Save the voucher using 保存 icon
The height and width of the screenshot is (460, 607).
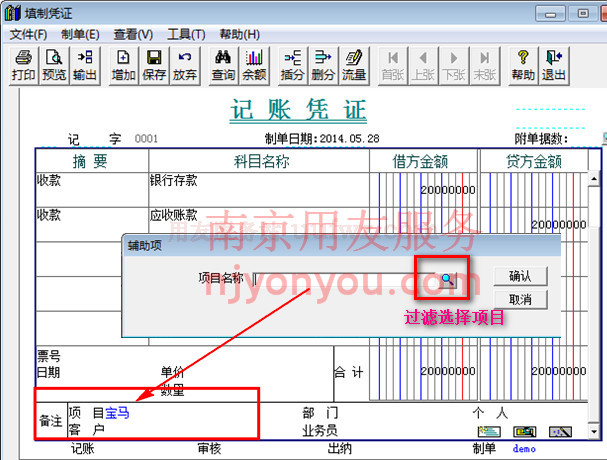coord(154,65)
